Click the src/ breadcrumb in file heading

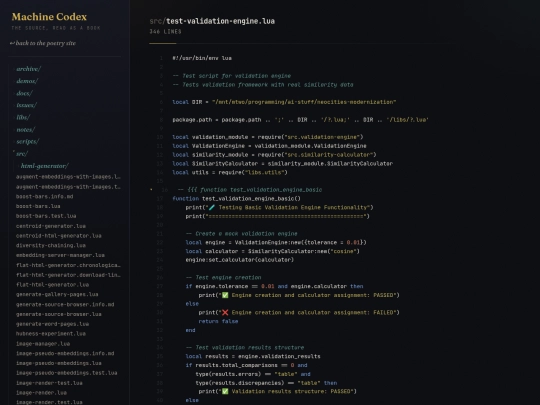157,21
